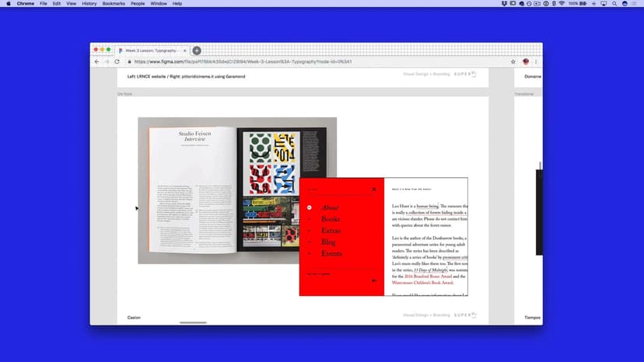The image size is (644, 362).
Task: Close the Week 3 Lesson Typography tab
Action: pyautogui.click(x=185, y=50)
